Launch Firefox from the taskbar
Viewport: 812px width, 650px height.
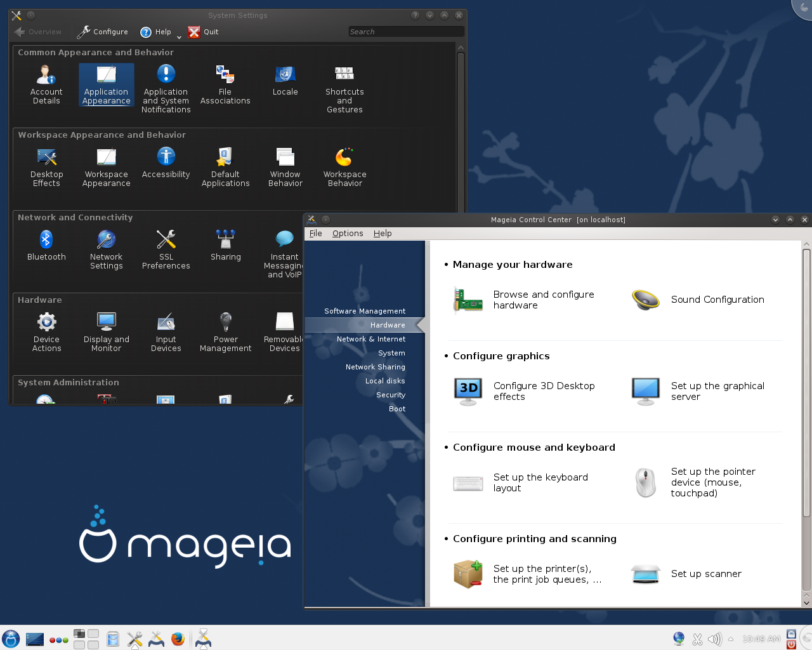pos(178,639)
